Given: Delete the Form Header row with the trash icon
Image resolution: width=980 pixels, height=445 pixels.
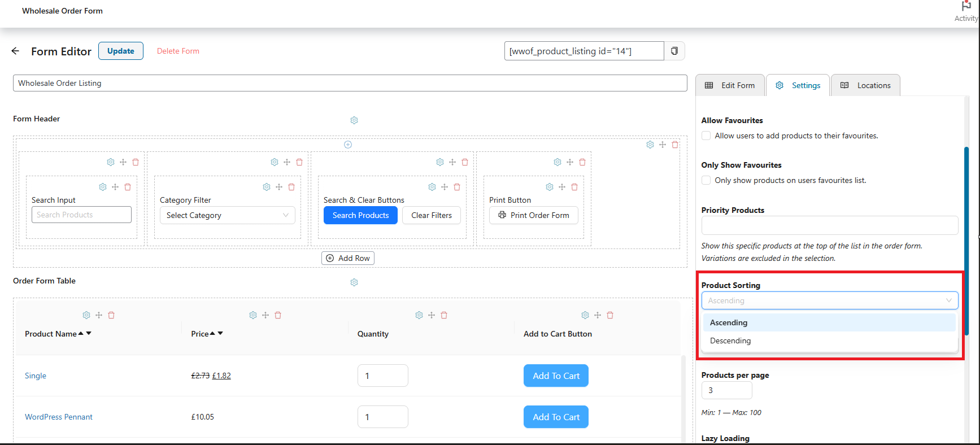Looking at the screenshot, I should tap(675, 145).
